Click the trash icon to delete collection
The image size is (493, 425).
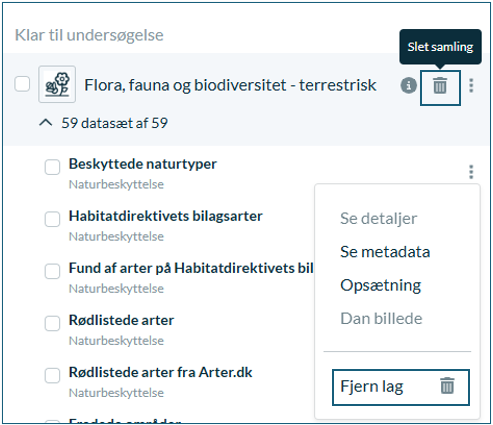click(440, 88)
